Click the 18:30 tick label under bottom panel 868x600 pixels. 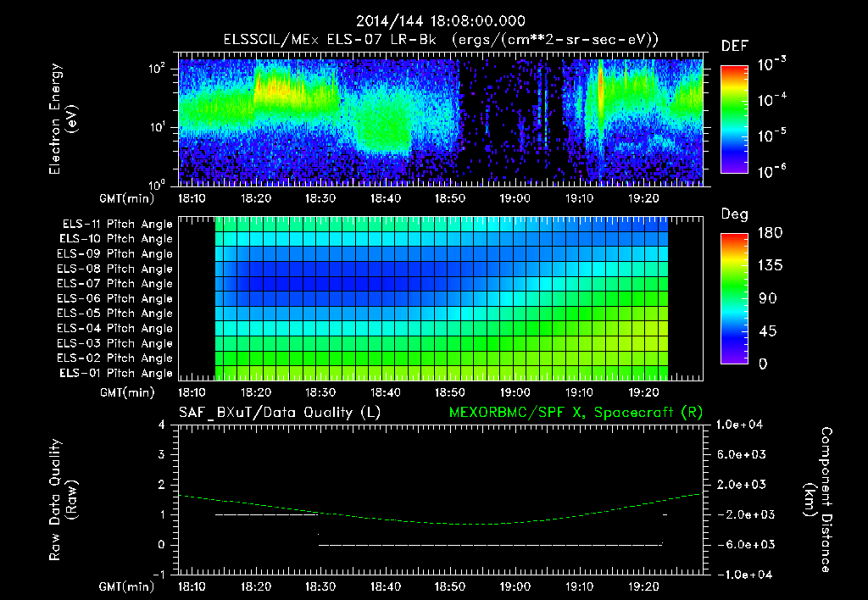[320, 586]
